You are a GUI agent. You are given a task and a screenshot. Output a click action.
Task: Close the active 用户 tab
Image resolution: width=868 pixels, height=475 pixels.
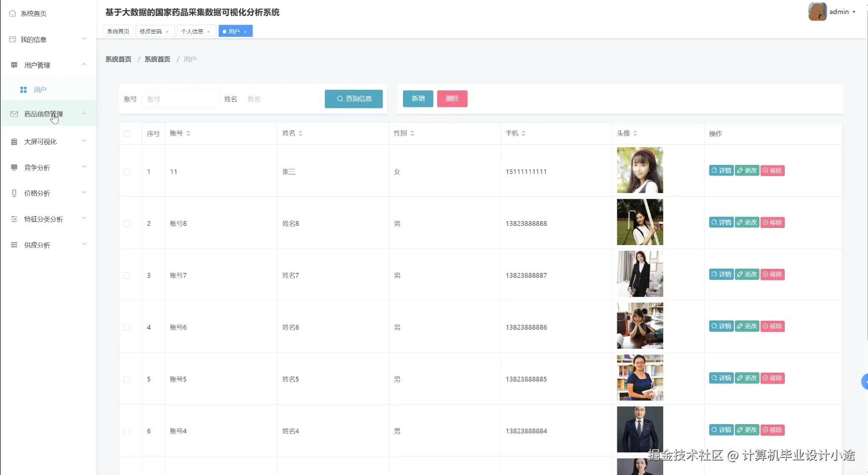pos(246,32)
